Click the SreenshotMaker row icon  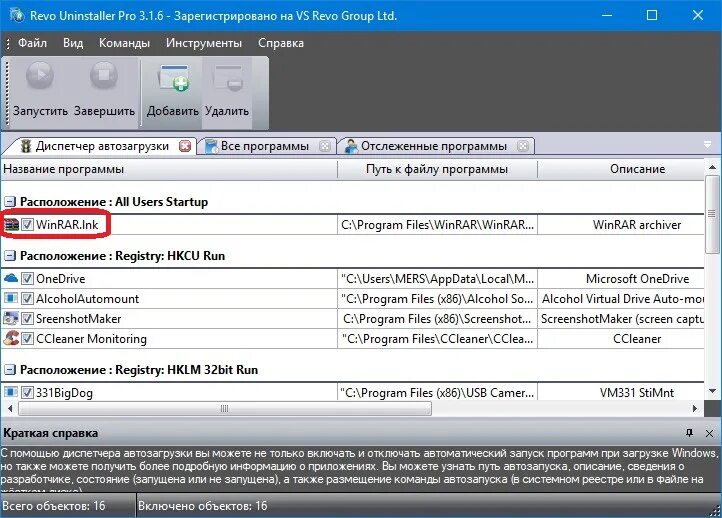pos(11,318)
